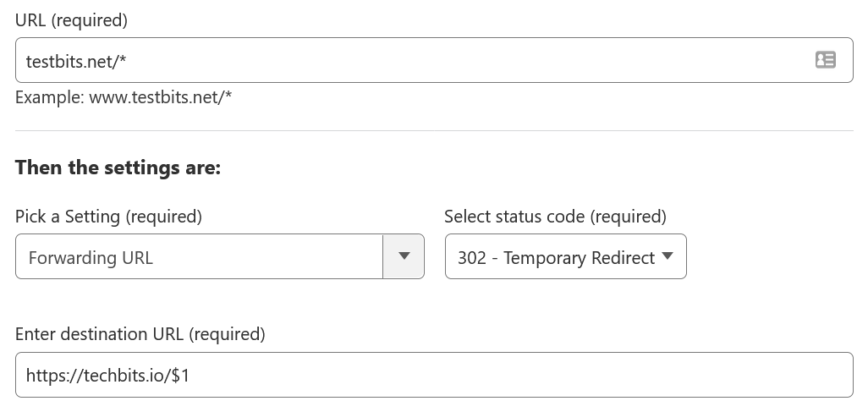This screenshot has width=868, height=412.
Task: Click the "Pick a Setting (required)" label
Action: (x=108, y=217)
